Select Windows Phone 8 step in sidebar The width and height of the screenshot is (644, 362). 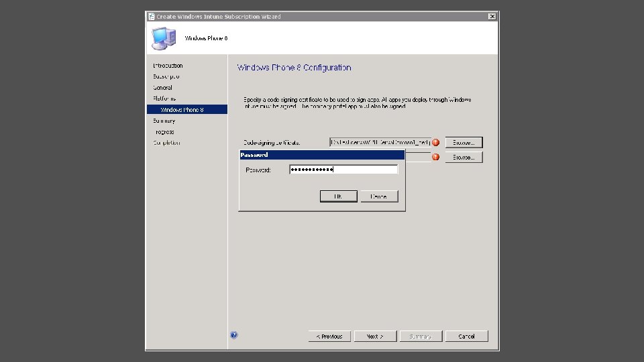187,109
